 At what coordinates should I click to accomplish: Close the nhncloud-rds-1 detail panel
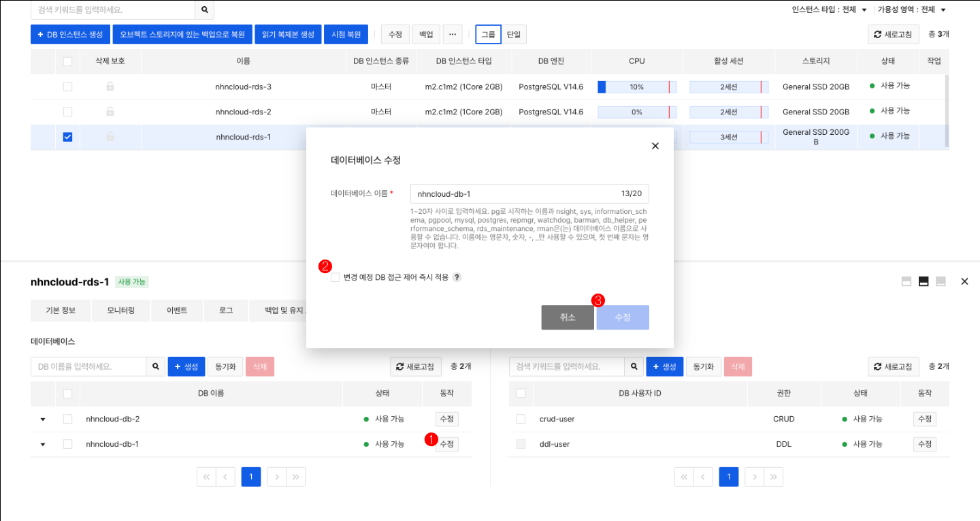[964, 281]
